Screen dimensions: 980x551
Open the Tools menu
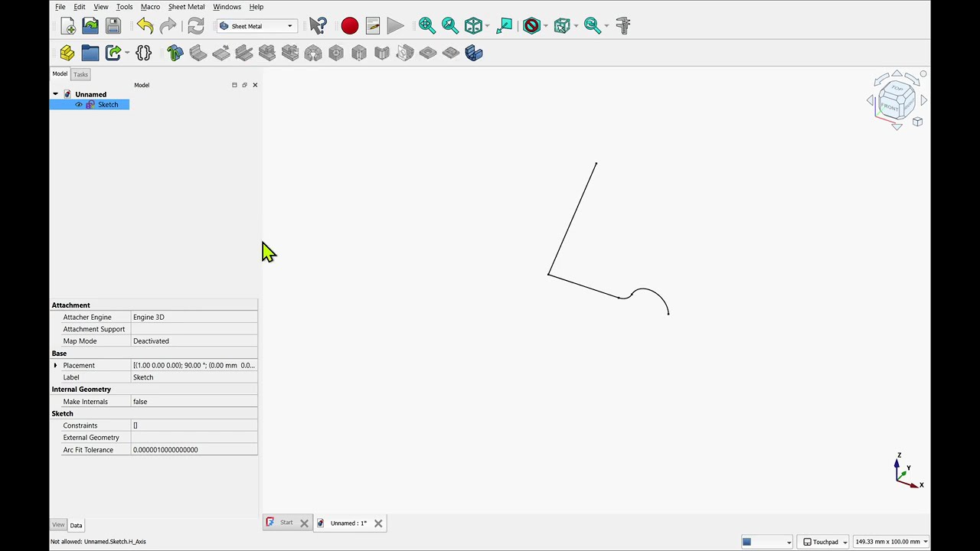[x=124, y=7]
